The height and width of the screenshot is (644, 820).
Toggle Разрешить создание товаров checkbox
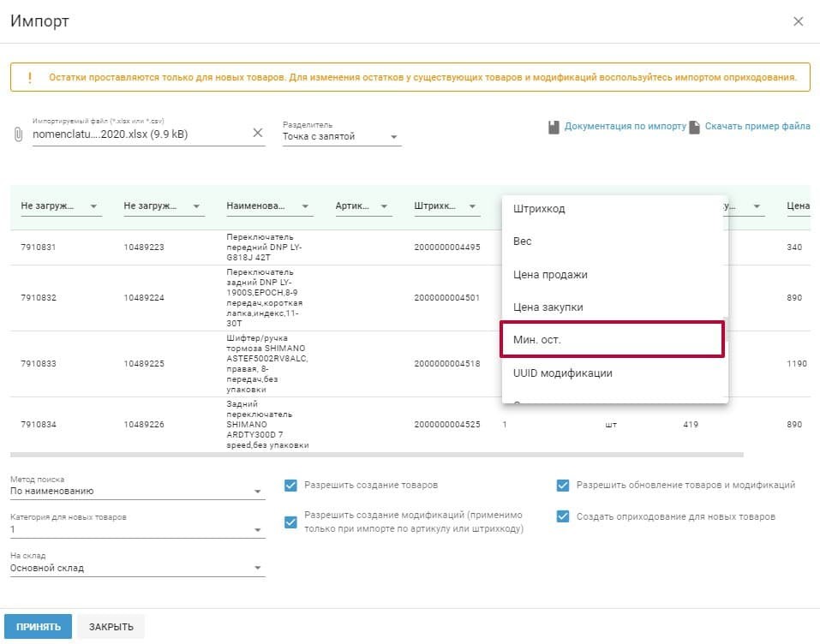290,486
